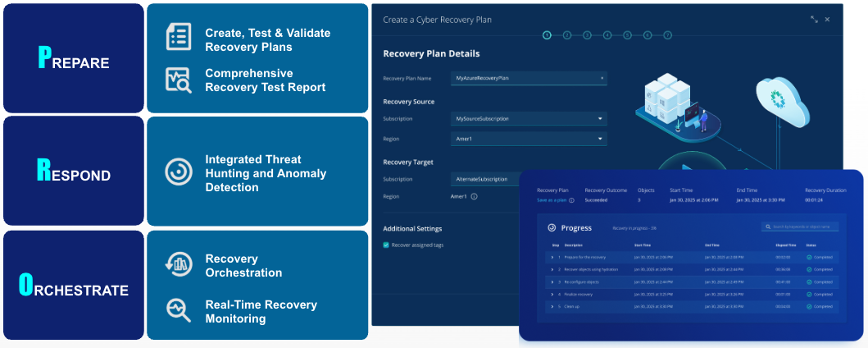Go to wizard step 3

click(x=588, y=35)
